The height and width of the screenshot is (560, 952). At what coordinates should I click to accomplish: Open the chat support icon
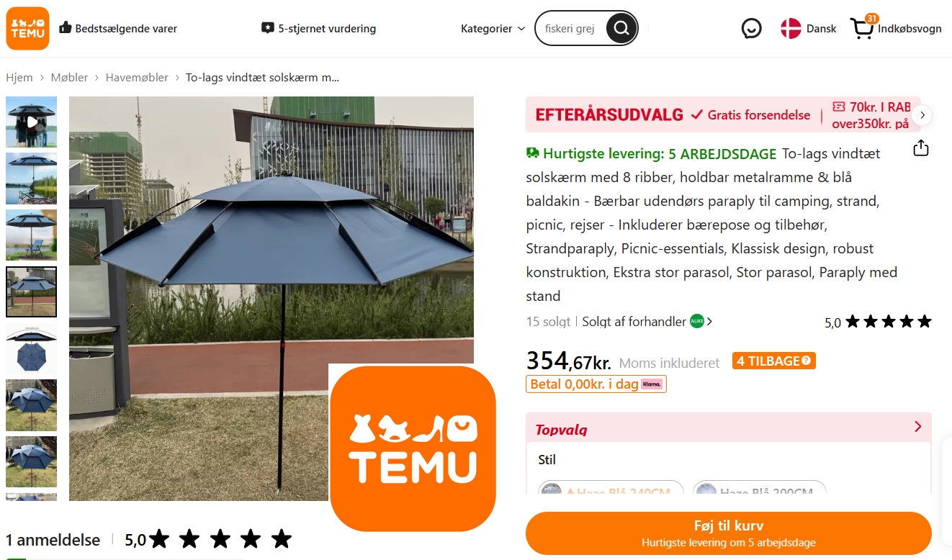click(752, 29)
